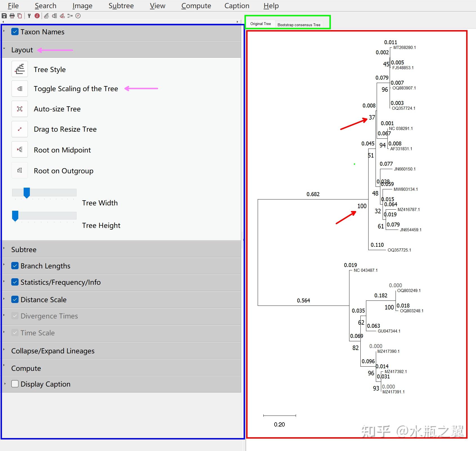The height and width of the screenshot is (451, 476).
Task: Click the Save floppy disk toolbar icon
Action: pyautogui.click(x=4, y=16)
